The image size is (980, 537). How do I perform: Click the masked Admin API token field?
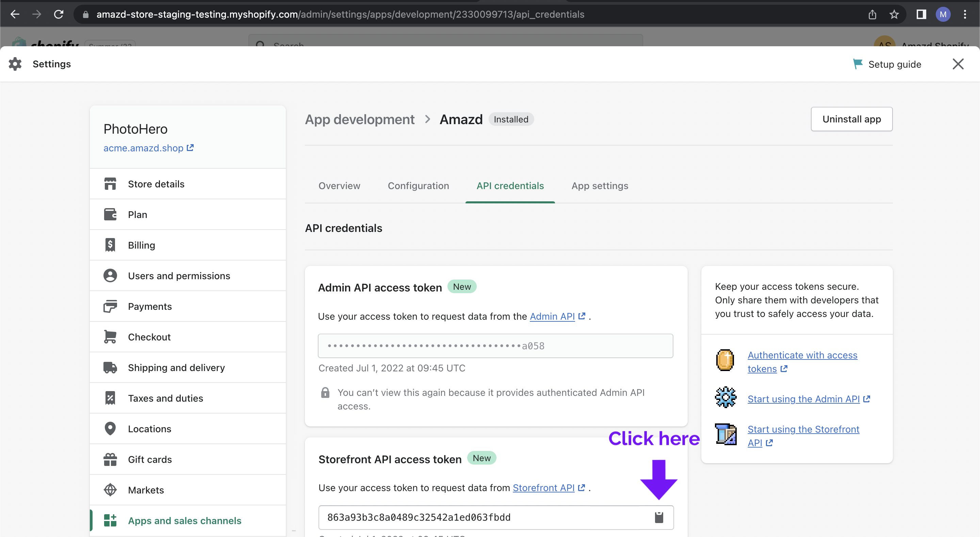tap(495, 346)
